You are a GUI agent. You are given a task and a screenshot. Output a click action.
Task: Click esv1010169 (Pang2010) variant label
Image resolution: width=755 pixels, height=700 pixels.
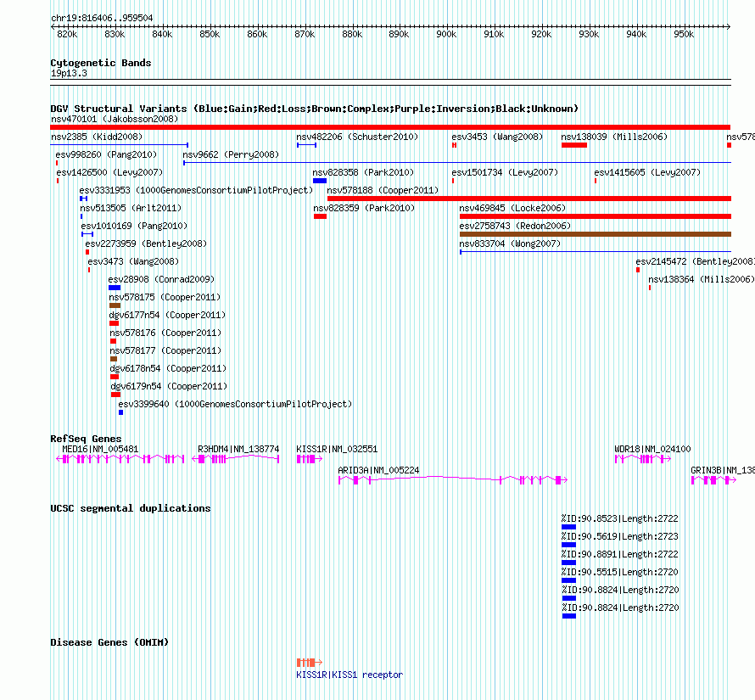coord(134,226)
